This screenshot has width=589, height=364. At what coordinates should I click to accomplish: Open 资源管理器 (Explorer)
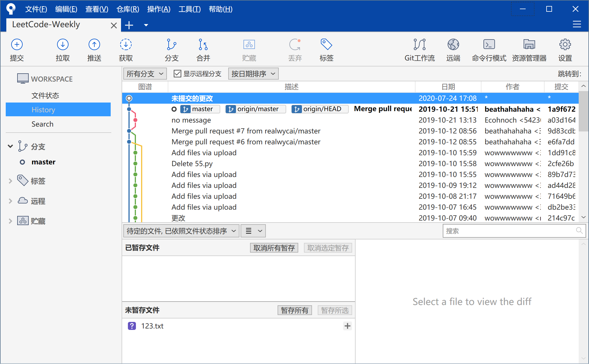[x=529, y=50]
